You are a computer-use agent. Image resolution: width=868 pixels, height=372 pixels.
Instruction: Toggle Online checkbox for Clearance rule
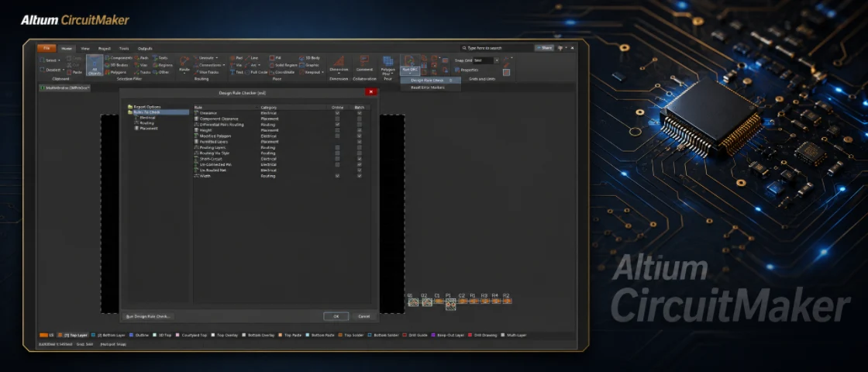tap(337, 113)
